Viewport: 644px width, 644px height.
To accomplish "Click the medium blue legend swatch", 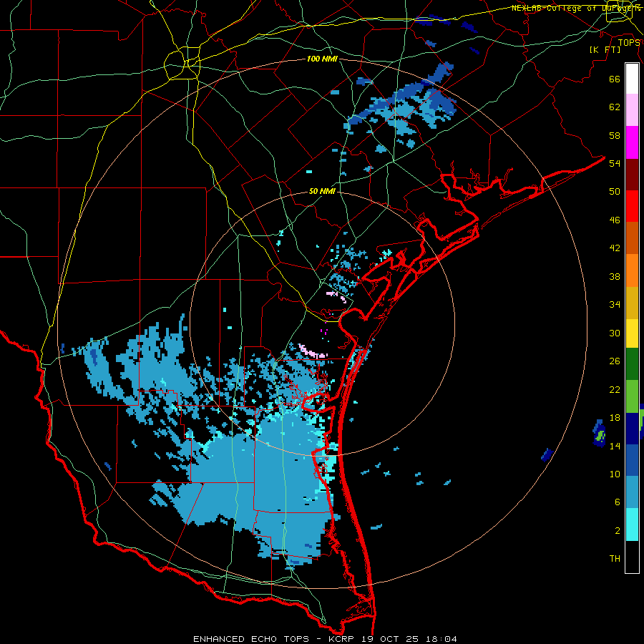I will pos(632,460).
